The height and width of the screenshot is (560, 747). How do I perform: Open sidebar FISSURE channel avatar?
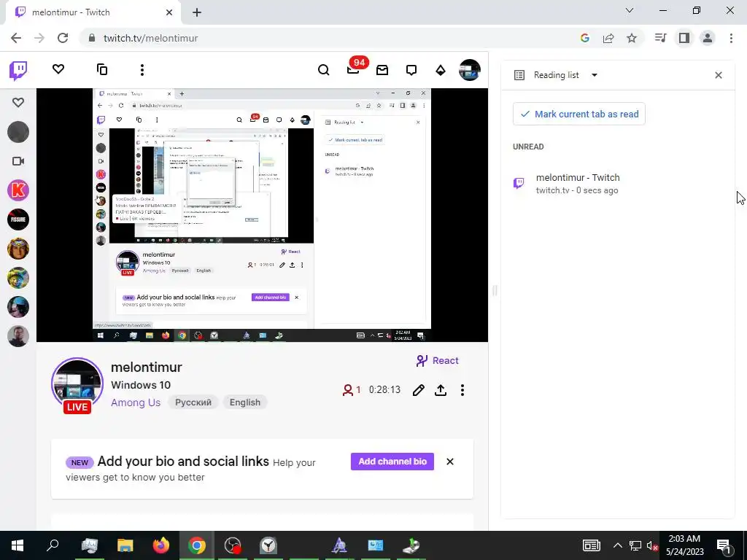click(18, 219)
